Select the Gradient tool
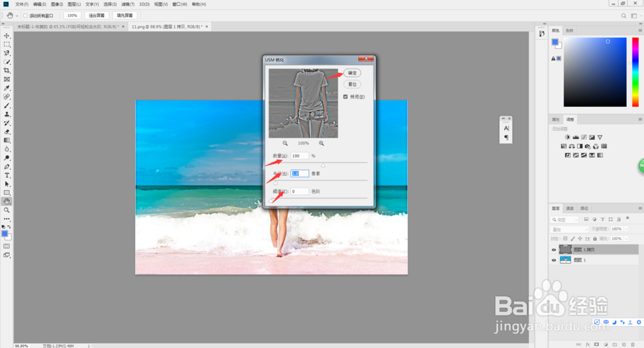The width and height of the screenshot is (644, 348). [x=6, y=140]
